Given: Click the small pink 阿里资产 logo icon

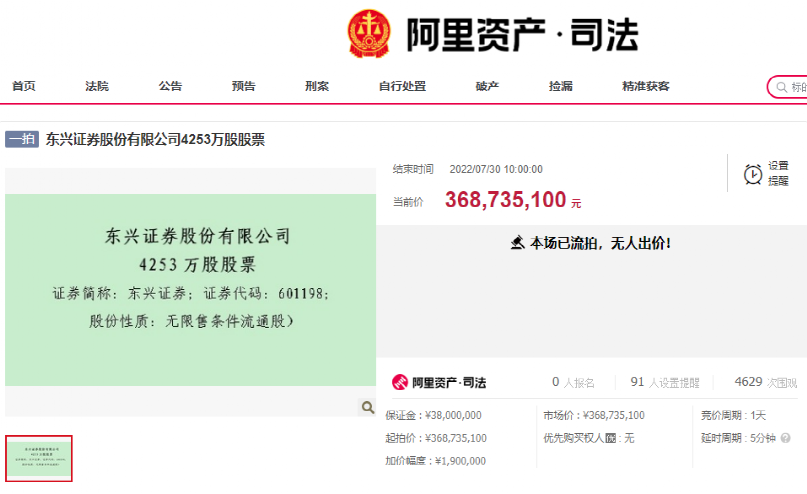Looking at the screenshot, I should point(399,382).
